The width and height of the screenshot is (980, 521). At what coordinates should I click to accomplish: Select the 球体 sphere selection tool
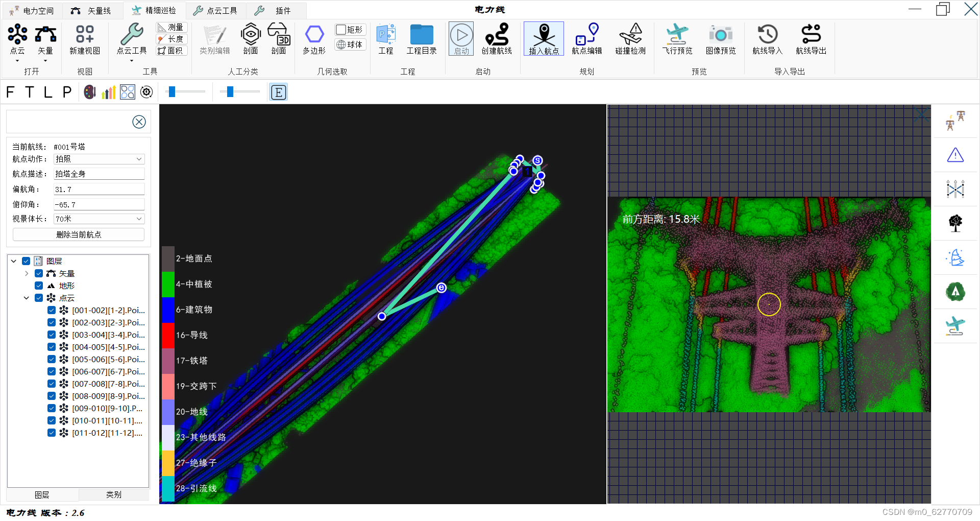(350, 44)
